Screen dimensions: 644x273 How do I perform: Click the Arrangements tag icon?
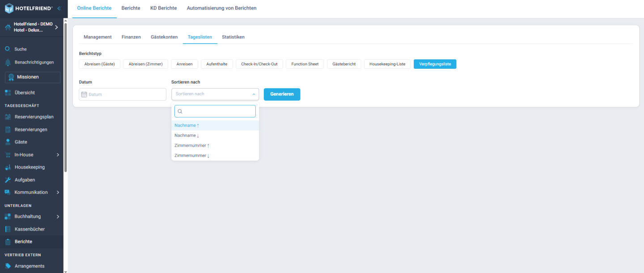8,266
